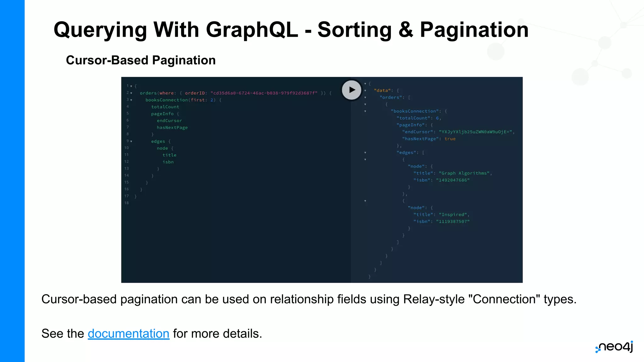Viewport: 644px width, 362px height.
Task: Collapse the orders block on line 2
Action: 131,93
